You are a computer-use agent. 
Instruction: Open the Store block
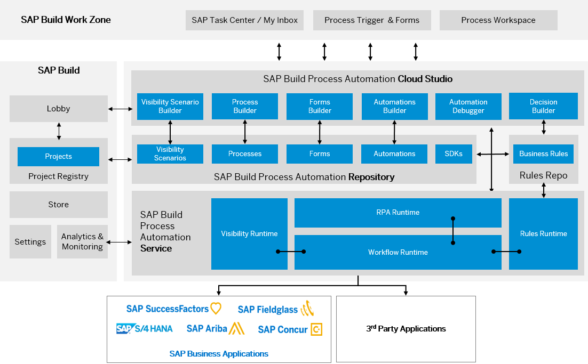coord(59,205)
